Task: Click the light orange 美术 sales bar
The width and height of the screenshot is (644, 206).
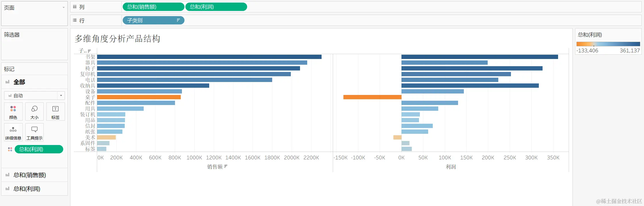Action: pyautogui.click(x=106, y=138)
